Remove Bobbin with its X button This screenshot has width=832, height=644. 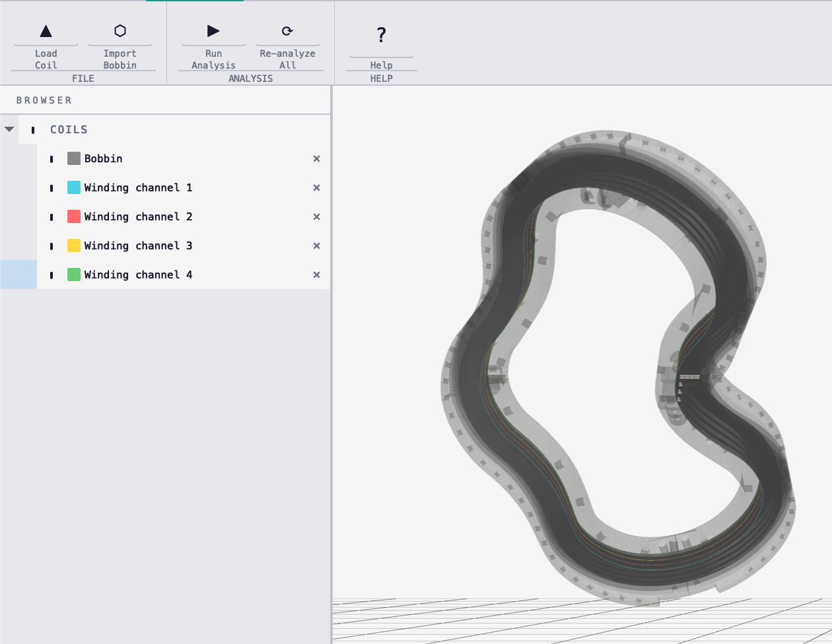click(x=316, y=158)
